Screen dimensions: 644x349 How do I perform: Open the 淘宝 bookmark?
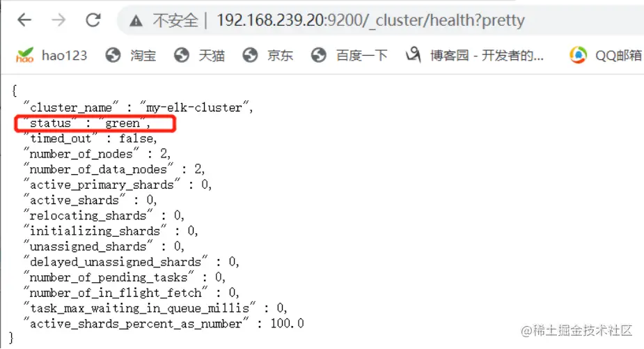click(x=143, y=55)
